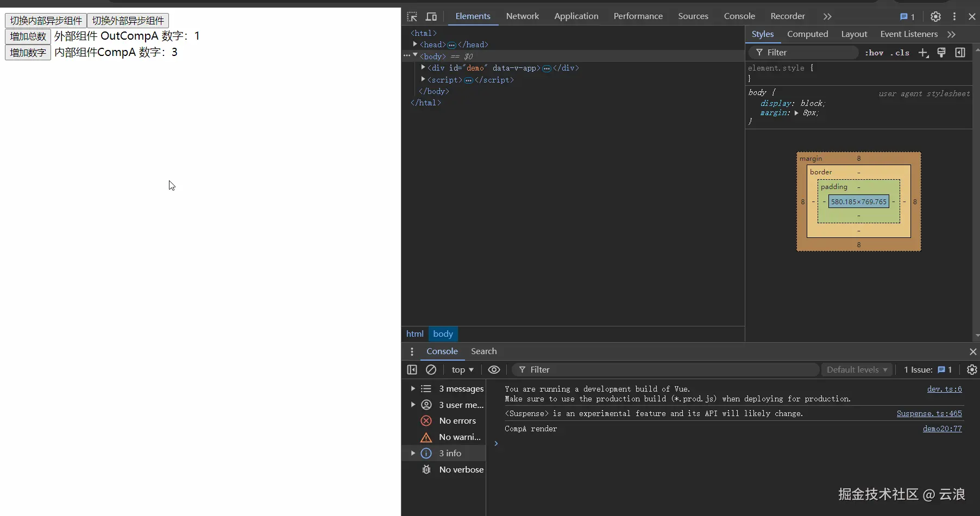Open the issues counter showing 1 issue
Screen dimensions: 980x516
(906, 16)
